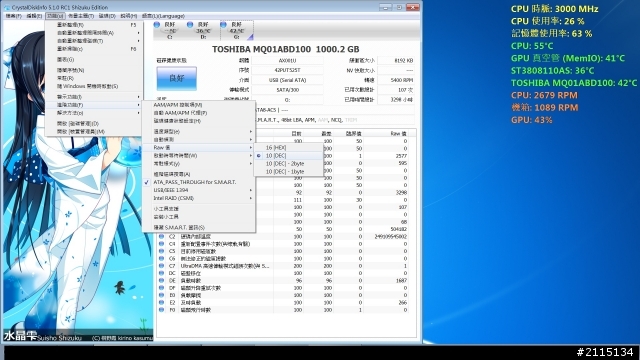The width and height of the screenshot is (640, 360).
Task: Click the Raw value column header
Action: (x=398, y=133)
